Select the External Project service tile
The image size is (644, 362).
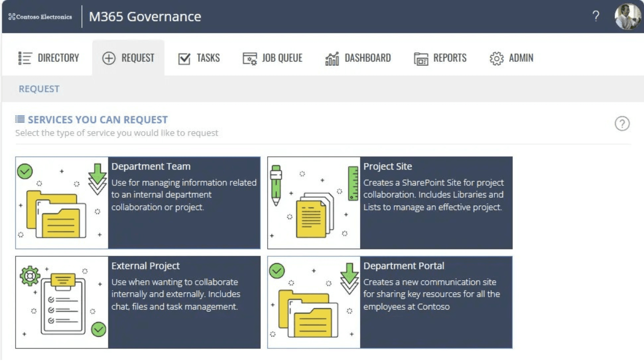(138, 302)
